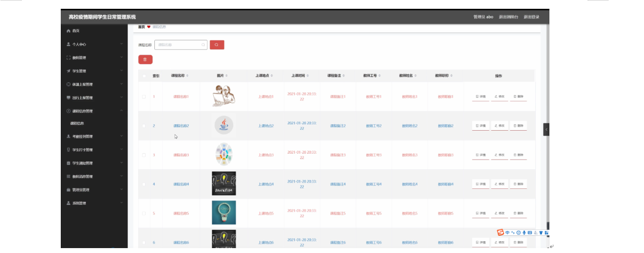Sort by 教师工号 column arrows
Image resolution: width=644 pixels, height=253 pixels.
click(x=380, y=76)
